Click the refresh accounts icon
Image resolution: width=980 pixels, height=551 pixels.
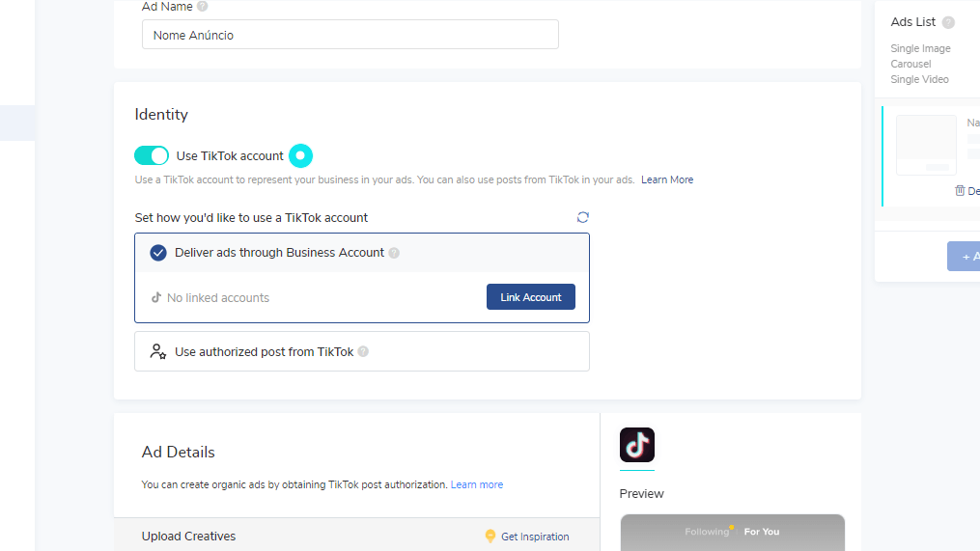tap(582, 217)
